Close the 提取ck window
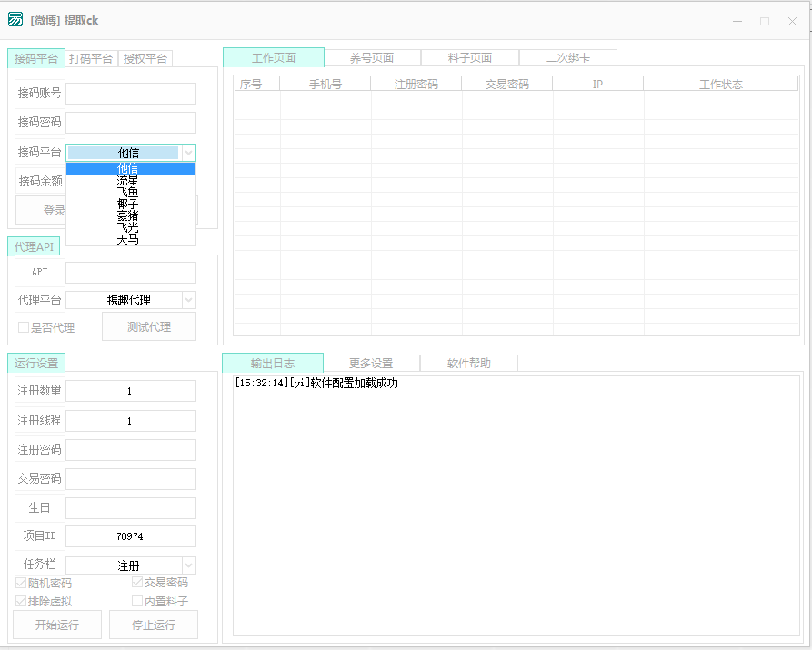Viewport: 812px width, 650px height. pos(791,21)
